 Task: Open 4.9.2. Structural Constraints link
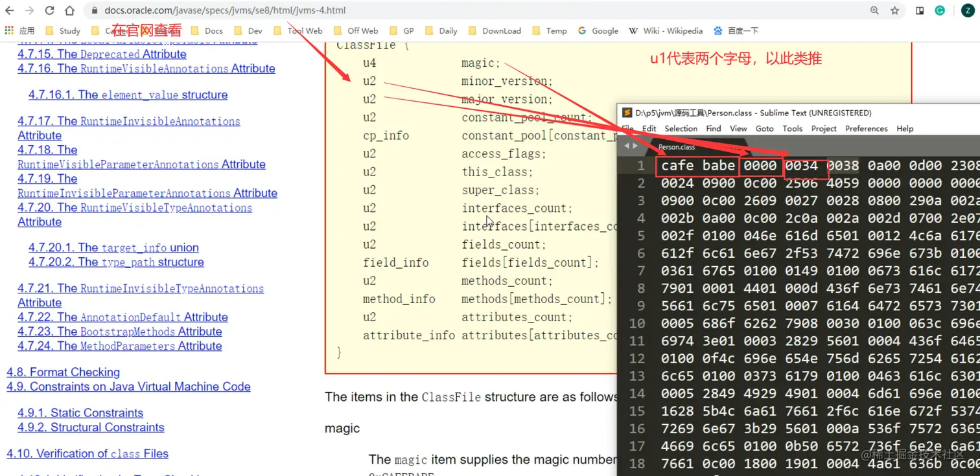pyautogui.click(x=91, y=427)
